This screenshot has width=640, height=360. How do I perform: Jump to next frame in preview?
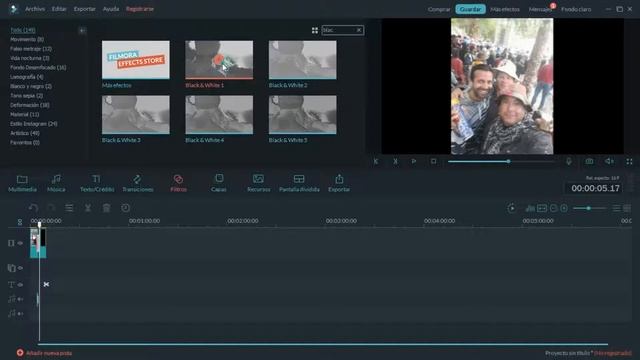pos(395,162)
